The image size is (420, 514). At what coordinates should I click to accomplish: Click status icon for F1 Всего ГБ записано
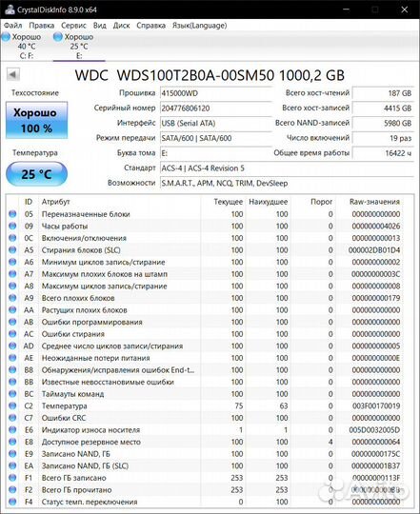12,478
